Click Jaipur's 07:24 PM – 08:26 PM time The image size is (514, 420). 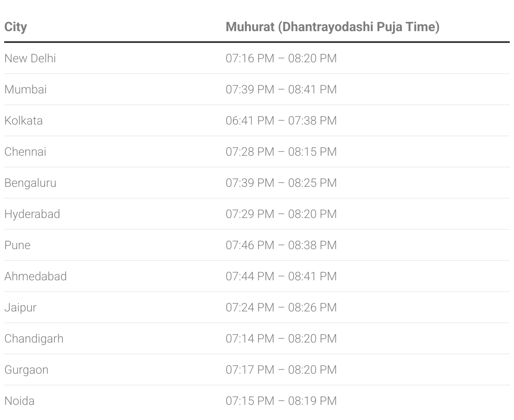pyautogui.click(x=281, y=307)
